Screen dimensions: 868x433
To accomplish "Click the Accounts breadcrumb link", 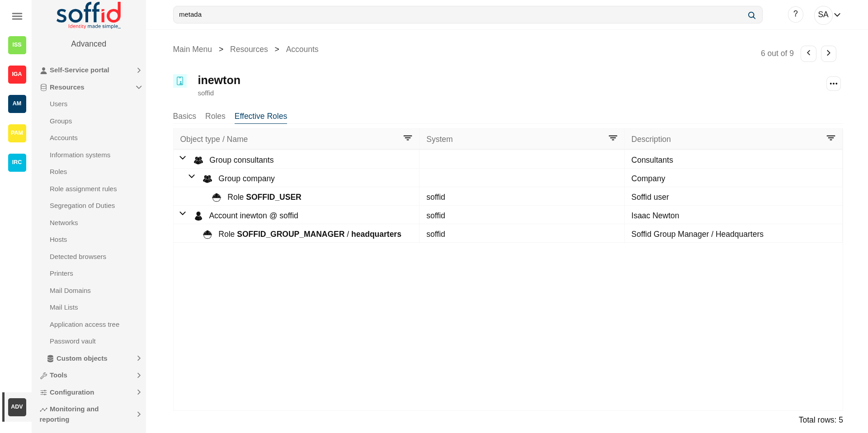I will click(x=302, y=49).
